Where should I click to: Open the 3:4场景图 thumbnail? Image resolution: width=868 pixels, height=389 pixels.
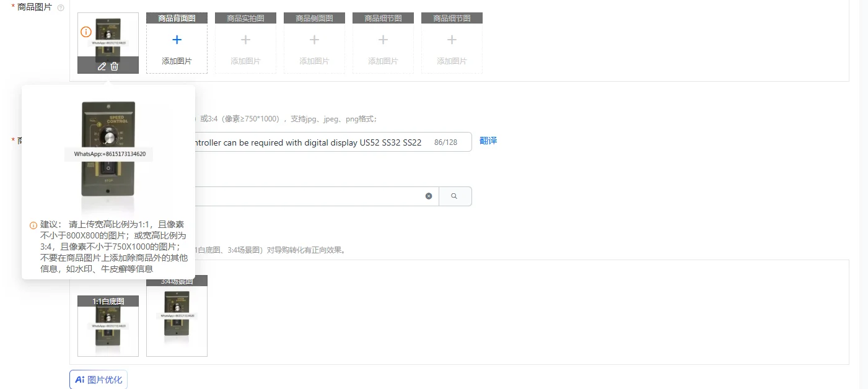click(177, 316)
